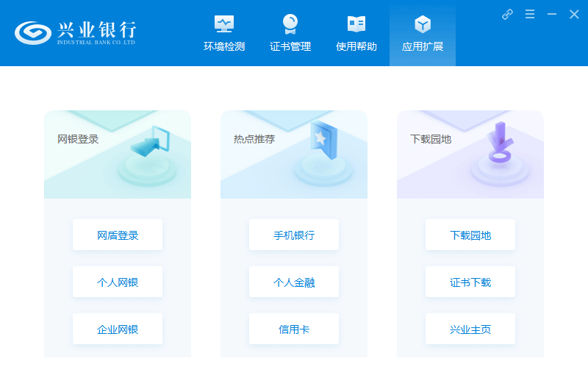Click the 热点推荐 card title
The width and height of the screenshot is (588, 392).
pyautogui.click(x=254, y=139)
